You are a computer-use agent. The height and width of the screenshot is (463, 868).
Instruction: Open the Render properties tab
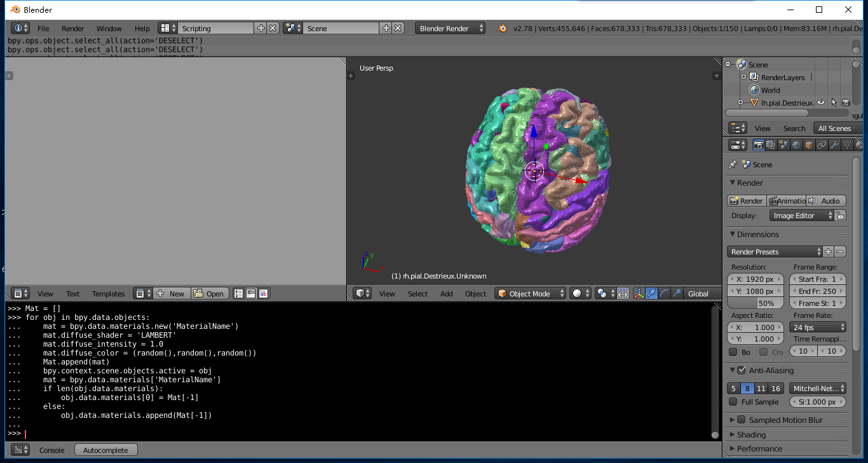(x=758, y=145)
